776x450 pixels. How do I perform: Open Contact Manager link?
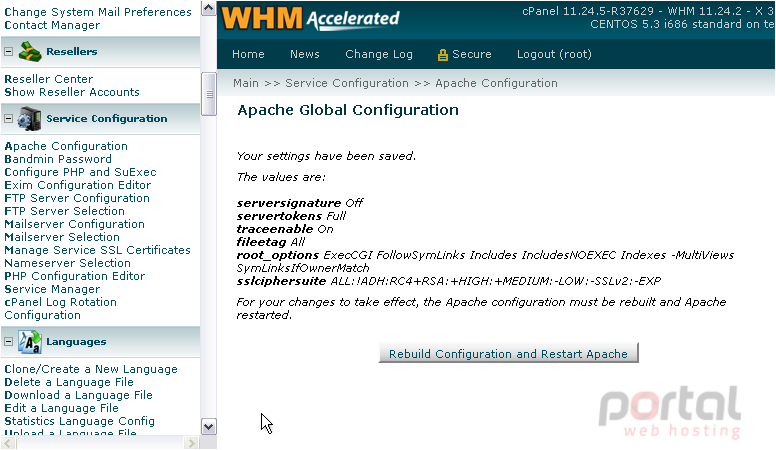point(52,25)
